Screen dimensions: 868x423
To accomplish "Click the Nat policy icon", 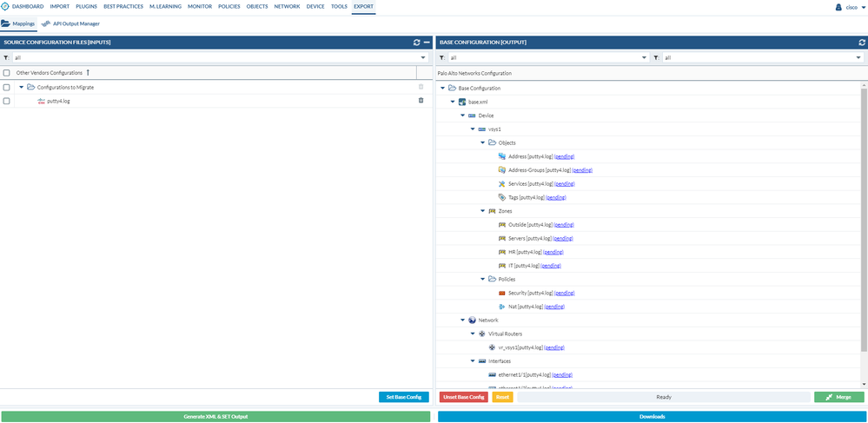I will point(501,307).
